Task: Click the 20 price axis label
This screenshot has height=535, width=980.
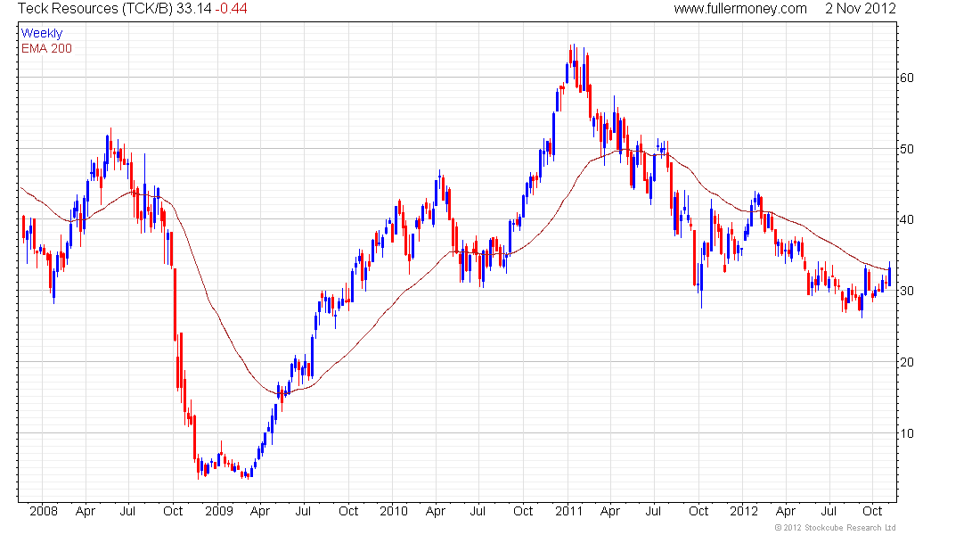Action: click(x=906, y=362)
